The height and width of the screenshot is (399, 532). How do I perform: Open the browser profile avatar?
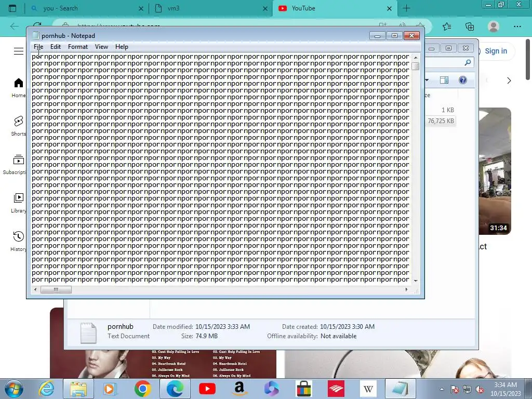[x=494, y=26]
